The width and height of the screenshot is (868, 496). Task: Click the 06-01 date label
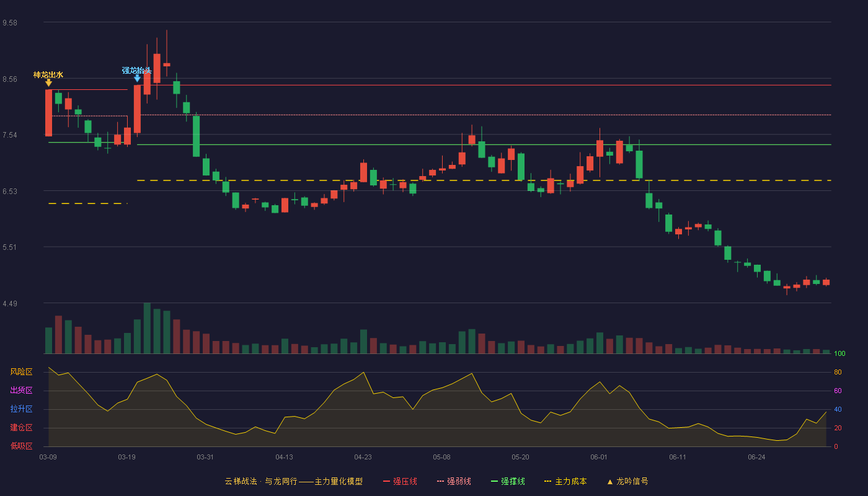599,457
